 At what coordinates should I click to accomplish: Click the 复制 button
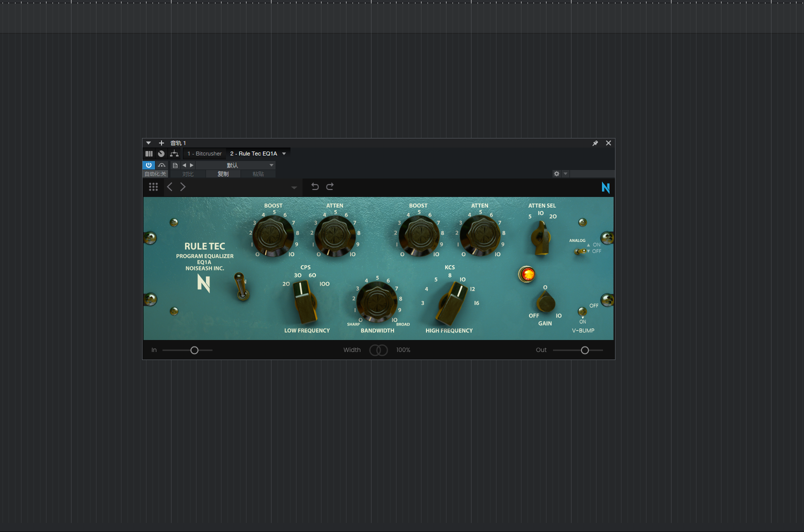tap(223, 173)
